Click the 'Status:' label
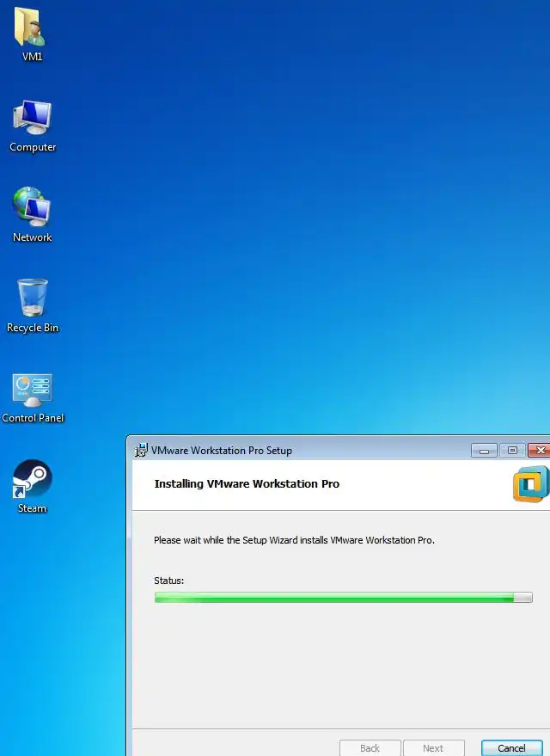This screenshot has height=756, width=550. point(169,581)
